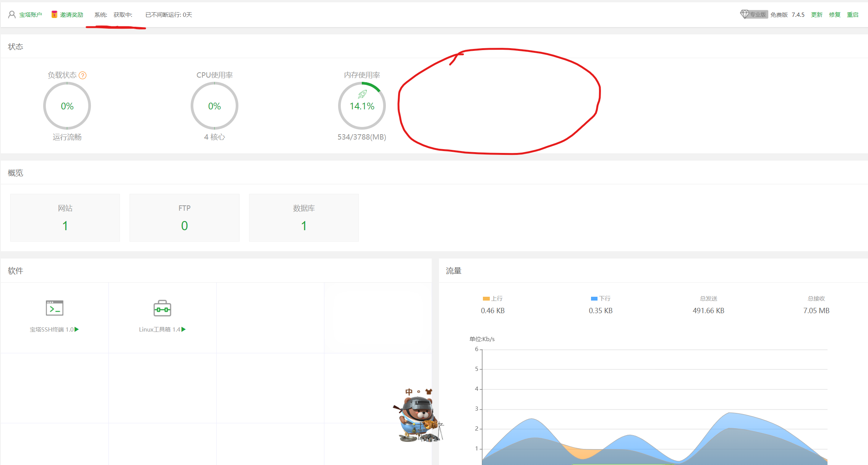Click the 邀请奖励 gift icon

click(x=54, y=15)
